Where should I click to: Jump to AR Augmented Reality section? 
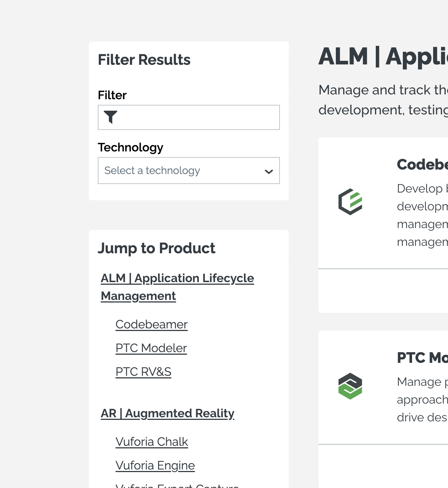click(167, 413)
